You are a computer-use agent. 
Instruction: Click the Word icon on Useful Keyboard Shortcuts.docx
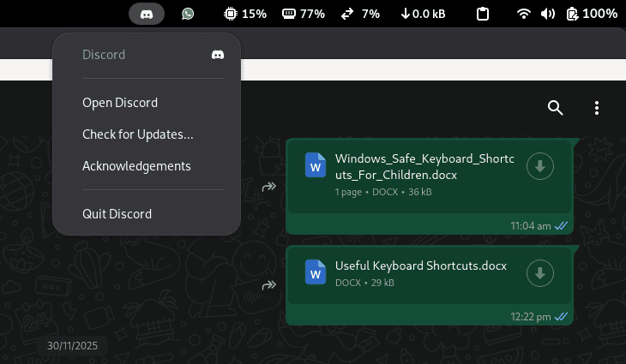point(316,273)
